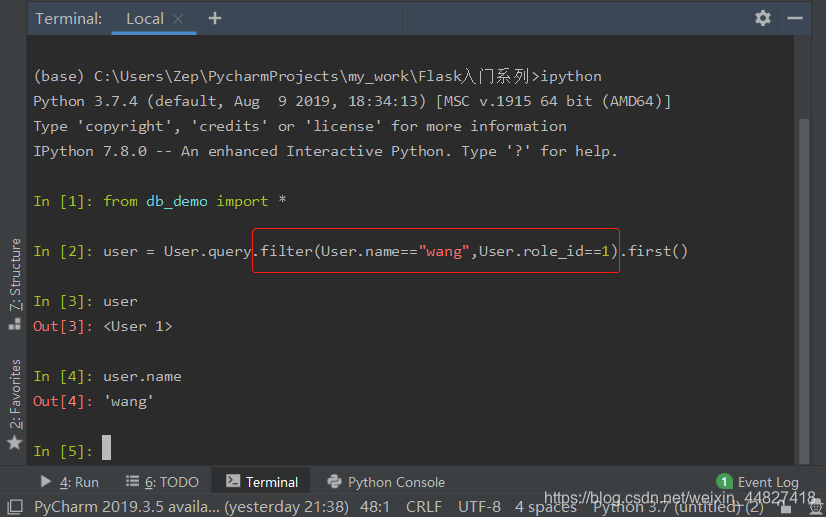The height and width of the screenshot is (517, 826).
Task: Open the Favorites side panel
Action: click(15, 394)
